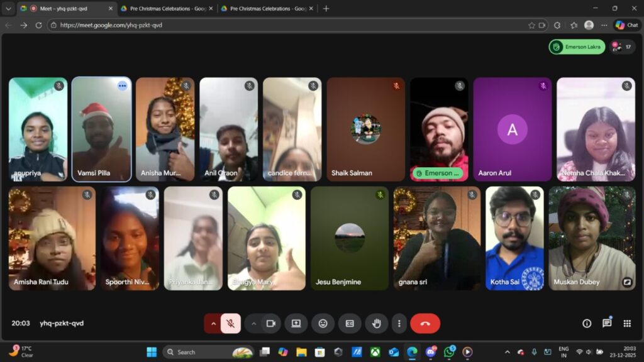Open the participants list showing 17

(622, 47)
